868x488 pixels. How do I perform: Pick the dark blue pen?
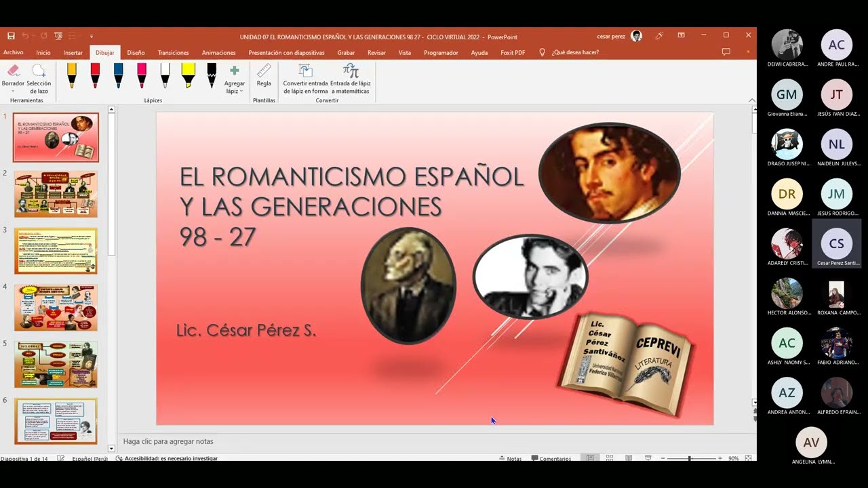coord(119,75)
